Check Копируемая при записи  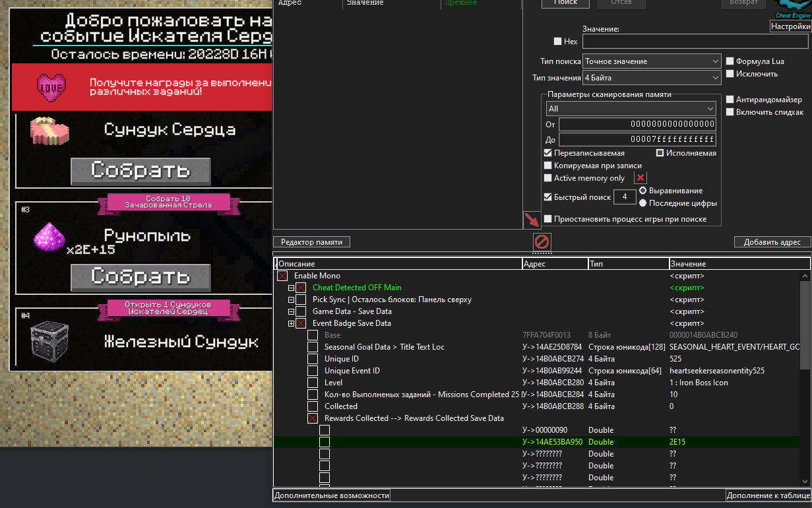(x=547, y=166)
